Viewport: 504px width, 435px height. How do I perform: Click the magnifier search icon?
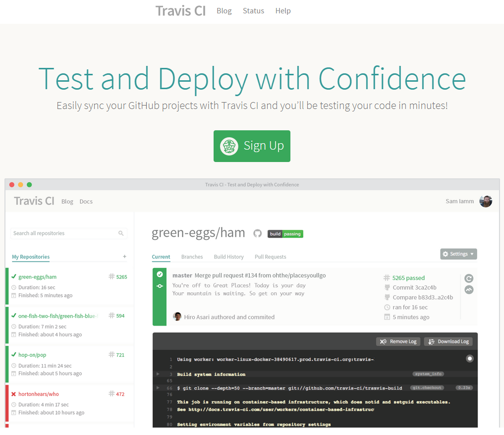click(121, 233)
